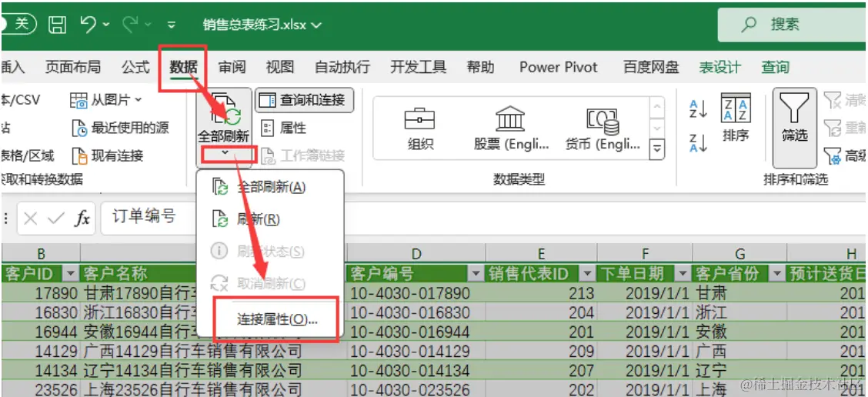Open the file name dropdown 销售总表练习.xlsx
This screenshot has height=397, width=868.
(262, 25)
